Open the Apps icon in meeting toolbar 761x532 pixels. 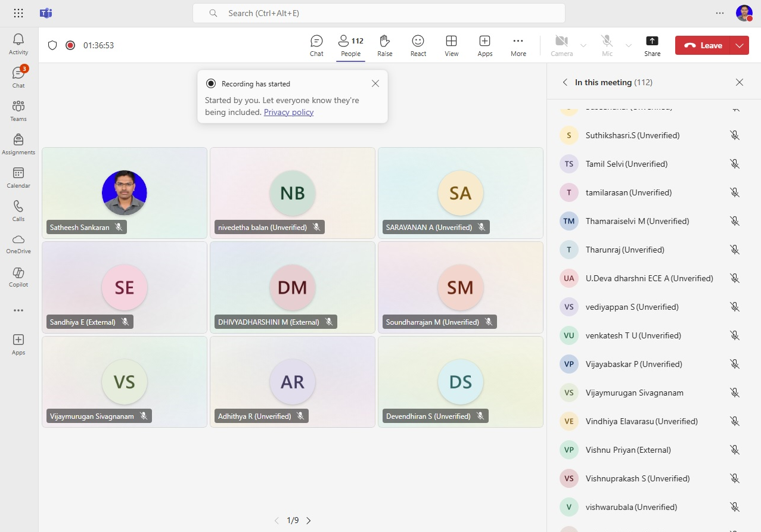click(484, 45)
